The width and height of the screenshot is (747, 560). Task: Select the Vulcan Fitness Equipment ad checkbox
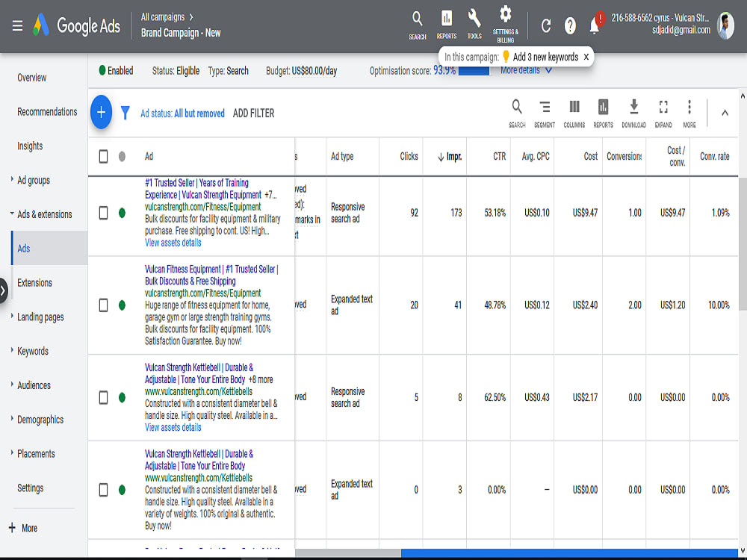(x=103, y=305)
